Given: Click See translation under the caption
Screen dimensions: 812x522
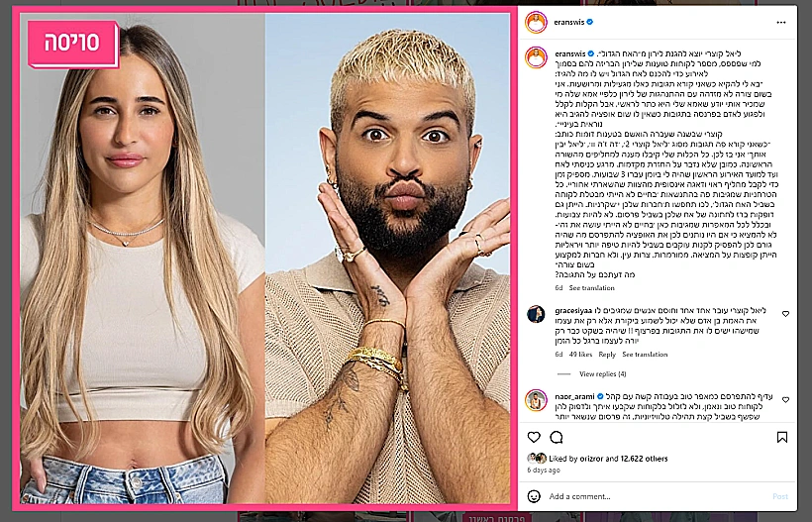Looking at the screenshot, I should (591, 288).
